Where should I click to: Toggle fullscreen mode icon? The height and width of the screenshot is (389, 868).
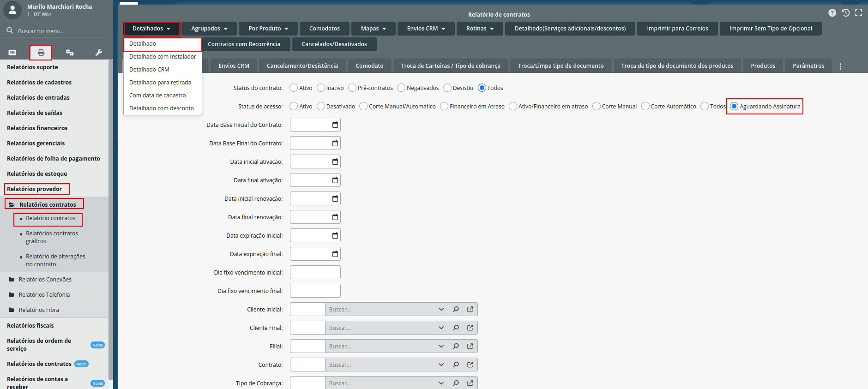click(859, 13)
